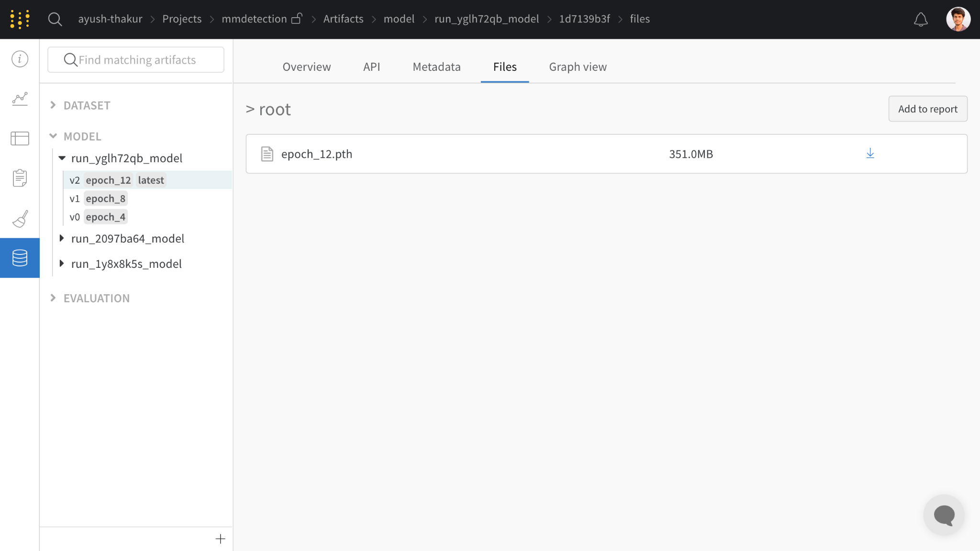Open 1d7139b3f breadcrumb link
This screenshot has width=980, height=551.
coord(584,19)
